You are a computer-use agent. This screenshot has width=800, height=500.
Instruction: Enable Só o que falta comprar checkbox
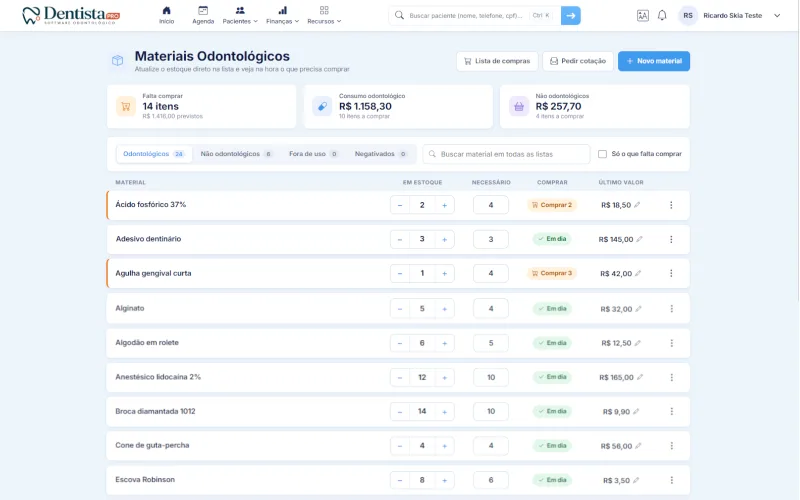[602, 154]
